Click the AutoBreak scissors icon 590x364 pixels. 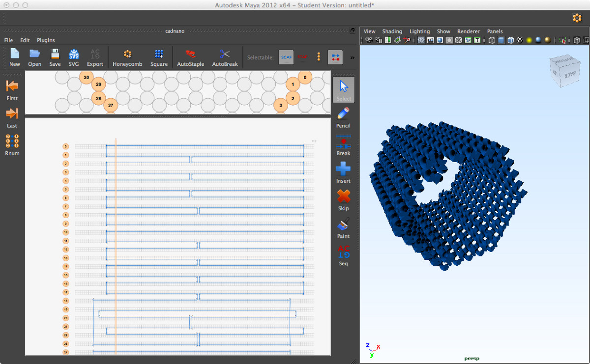(x=225, y=55)
